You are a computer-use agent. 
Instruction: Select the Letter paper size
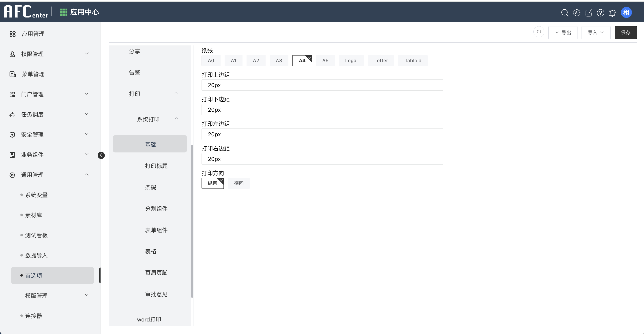pos(381,60)
